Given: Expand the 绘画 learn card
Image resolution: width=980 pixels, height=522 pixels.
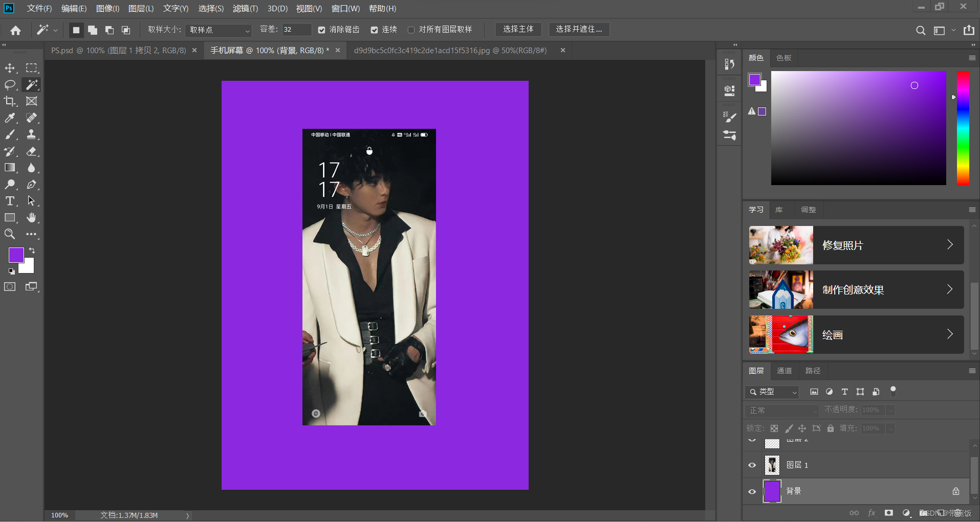Looking at the screenshot, I should 856,335.
